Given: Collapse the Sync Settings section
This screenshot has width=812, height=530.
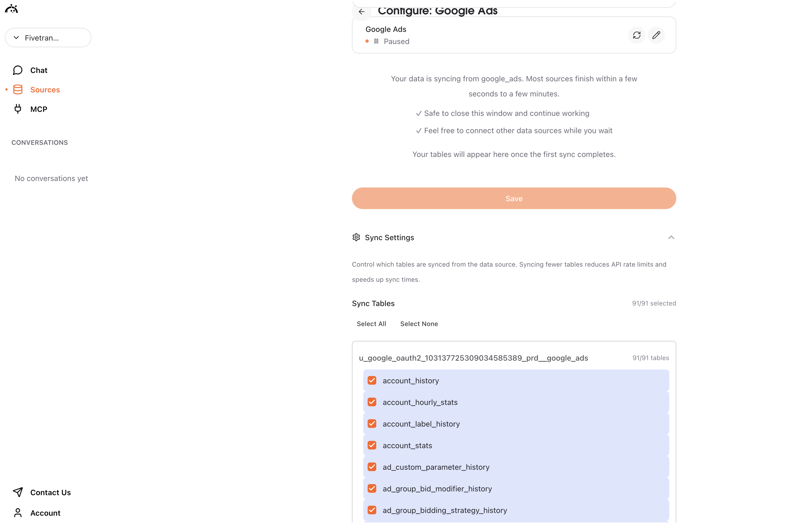Looking at the screenshot, I should coord(671,237).
